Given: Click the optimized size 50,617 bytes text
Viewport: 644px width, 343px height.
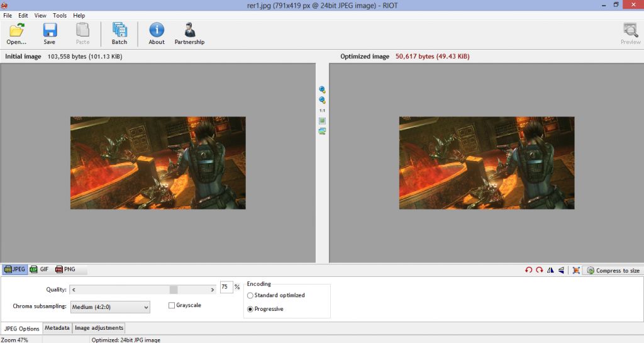Looking at the screenshot, I should [433, 56].
